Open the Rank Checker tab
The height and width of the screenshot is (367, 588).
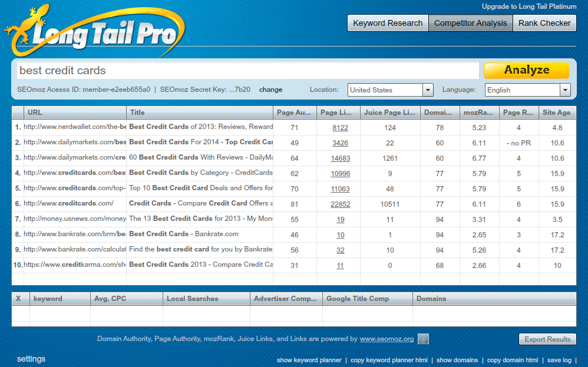click(x=544, y=23)
